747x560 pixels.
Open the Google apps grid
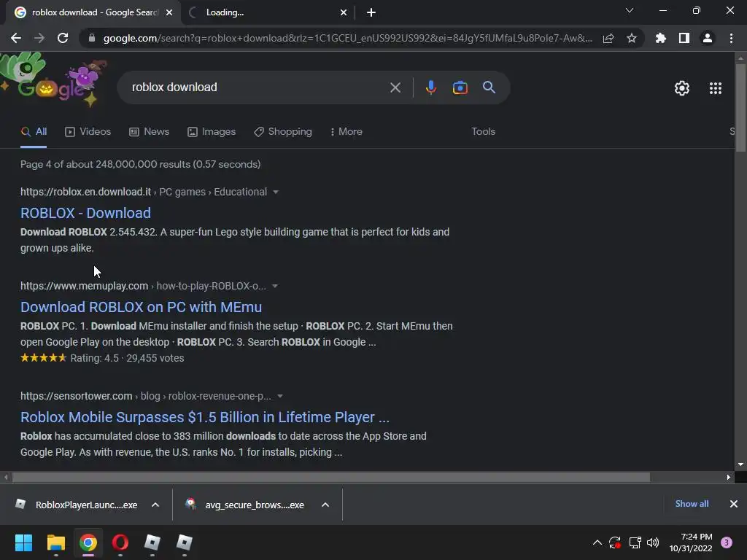coord(716,88)
